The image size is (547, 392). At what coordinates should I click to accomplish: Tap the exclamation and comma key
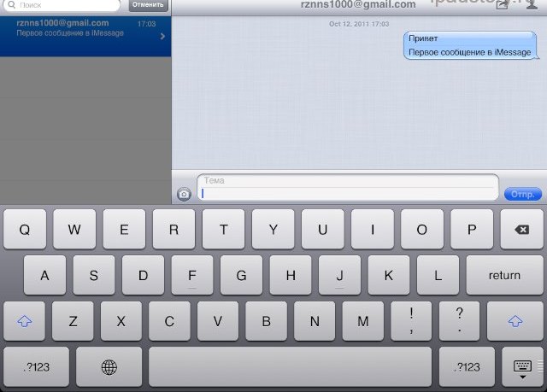click(x=411, y=321)
